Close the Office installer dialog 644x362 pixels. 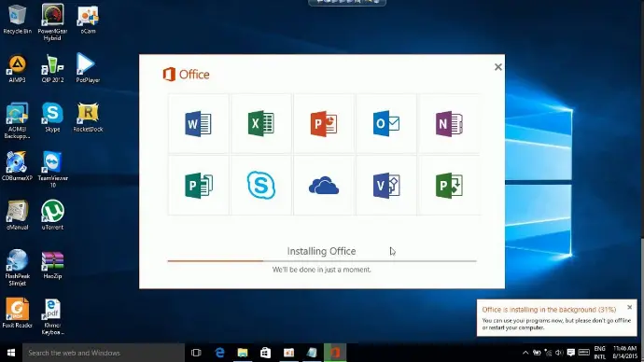click(498, 67)
